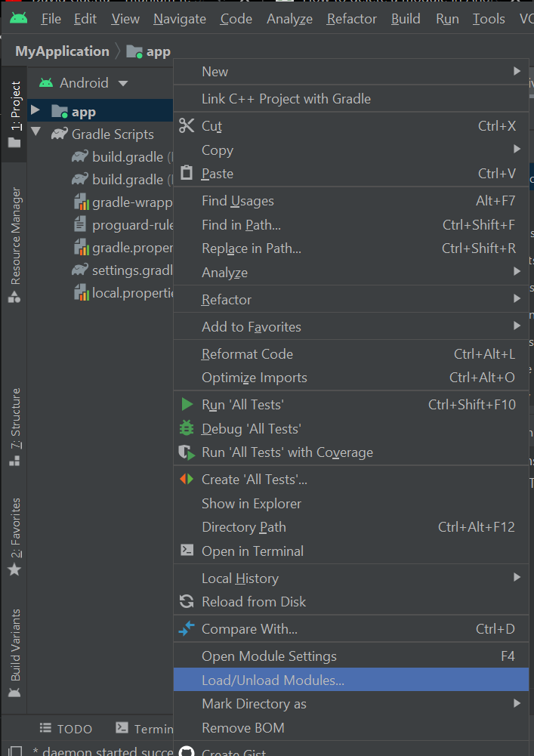Click the Reload from Disk icon

(187, 602)
